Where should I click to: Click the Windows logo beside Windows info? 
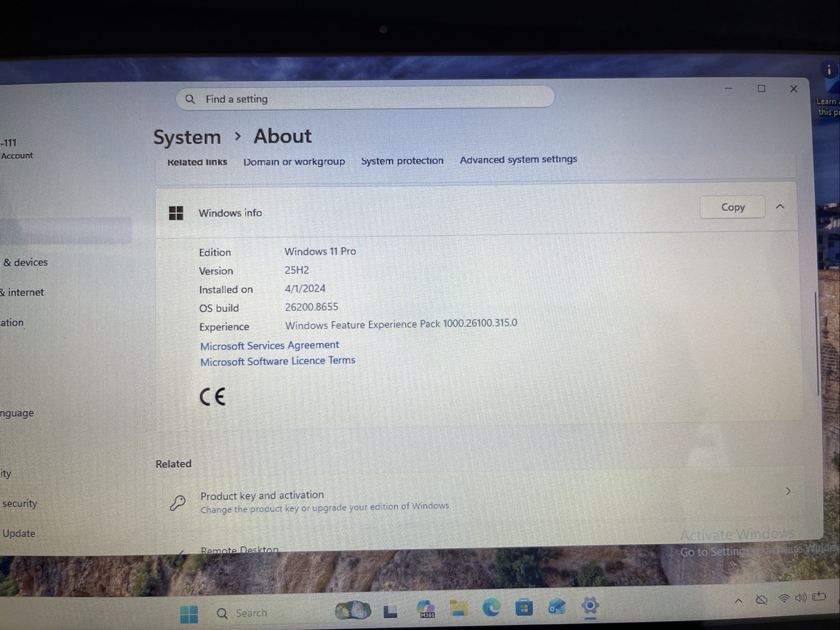pos(176,213)
